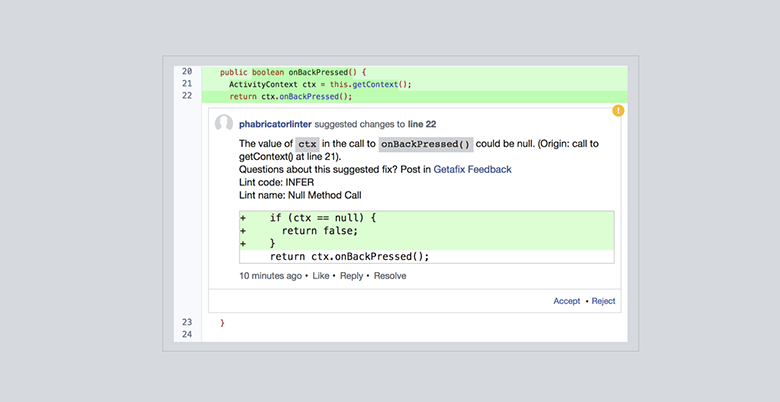Click the 'ActivityContext ctx = this.getContext();' line

(x=320, y=85)
